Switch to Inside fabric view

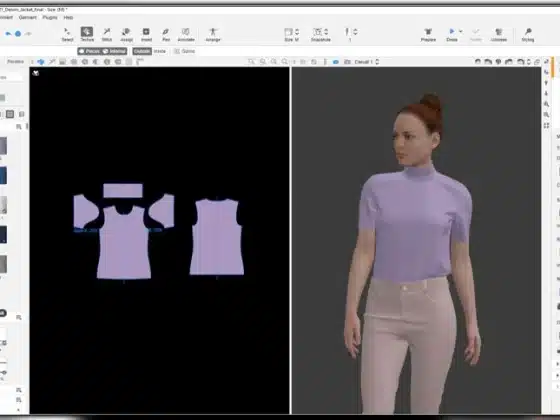click(x=160, y=51)
